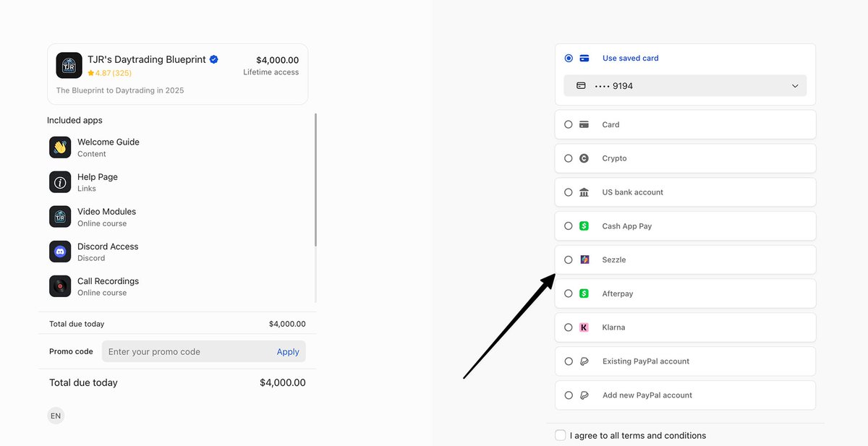This screenshot has height=446, width=868.
Task: Click the Lifetime access text
Action: (x=271, y=72)
